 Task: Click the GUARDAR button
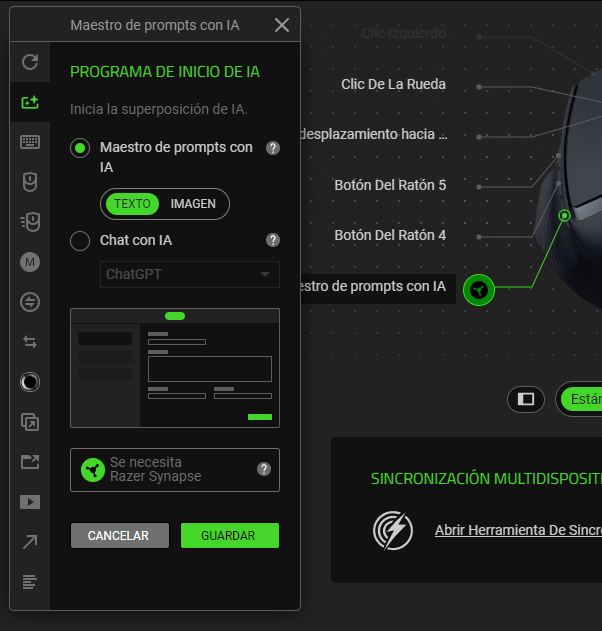[230, 536]
